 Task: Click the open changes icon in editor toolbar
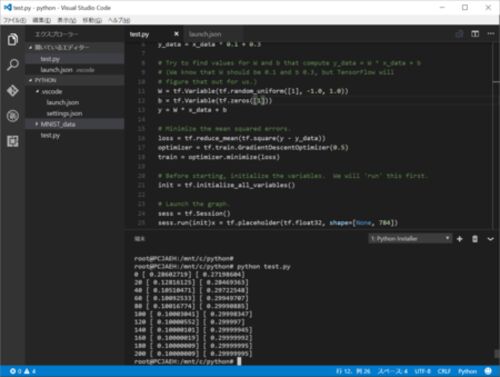pos(459,34)
